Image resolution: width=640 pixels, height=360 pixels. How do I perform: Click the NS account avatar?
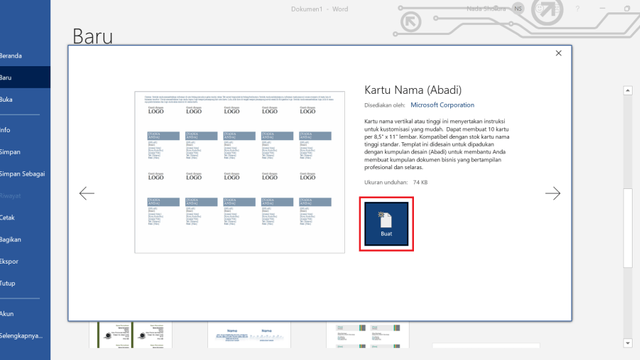518,9
